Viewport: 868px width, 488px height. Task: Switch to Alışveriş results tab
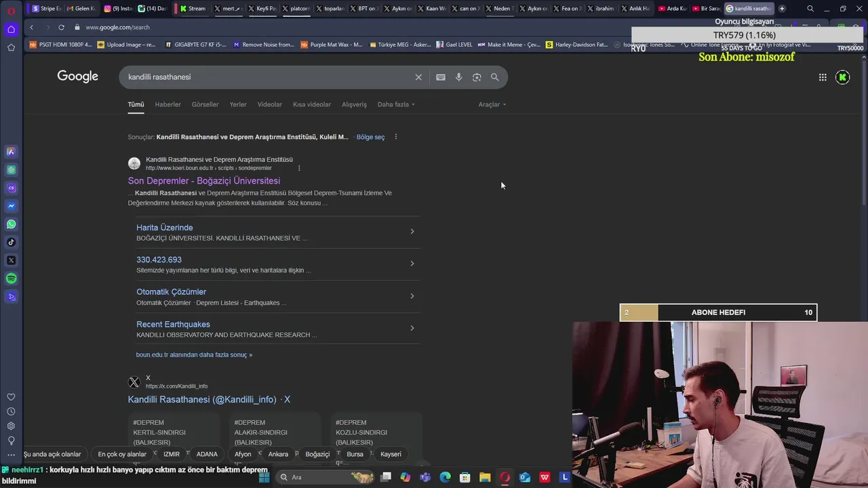(x=354, y=104)
